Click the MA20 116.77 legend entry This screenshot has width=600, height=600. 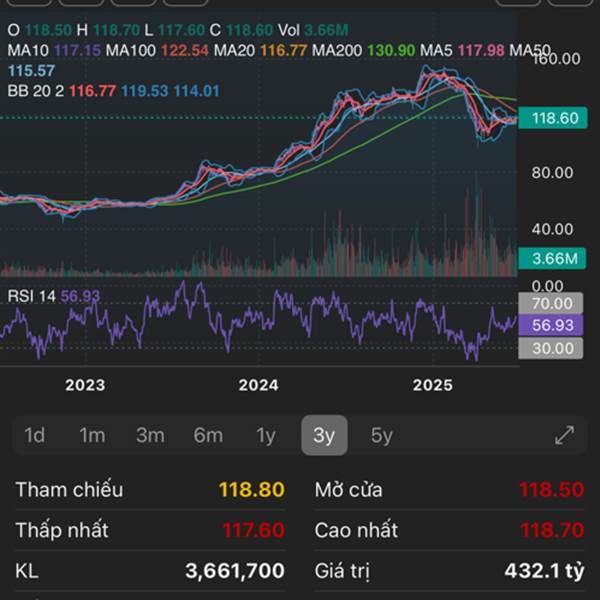[260, 50]
